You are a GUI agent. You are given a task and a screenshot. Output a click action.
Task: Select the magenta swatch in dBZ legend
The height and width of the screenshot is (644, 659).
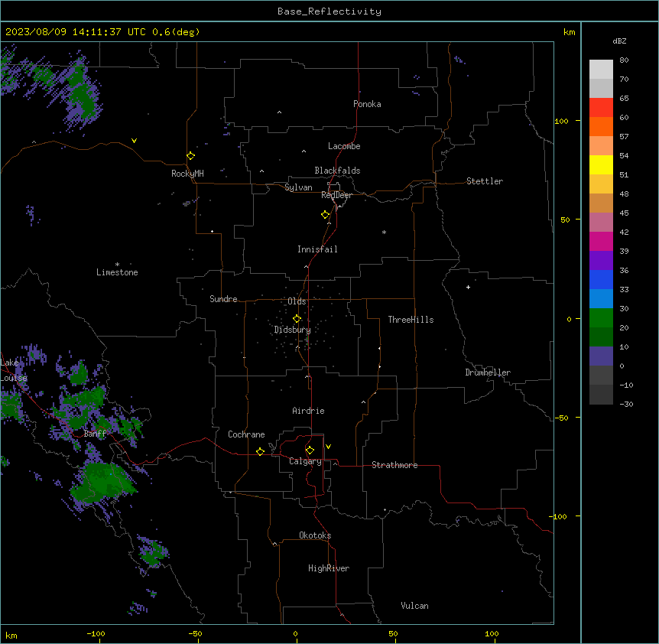pyautogui.click(x=601, y=241)
